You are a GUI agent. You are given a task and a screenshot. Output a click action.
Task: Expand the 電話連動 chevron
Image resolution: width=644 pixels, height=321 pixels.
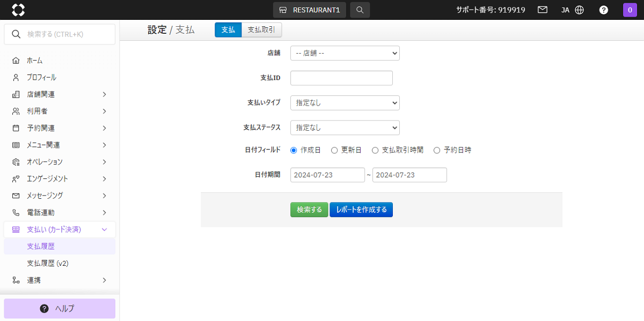coord(104,212)
